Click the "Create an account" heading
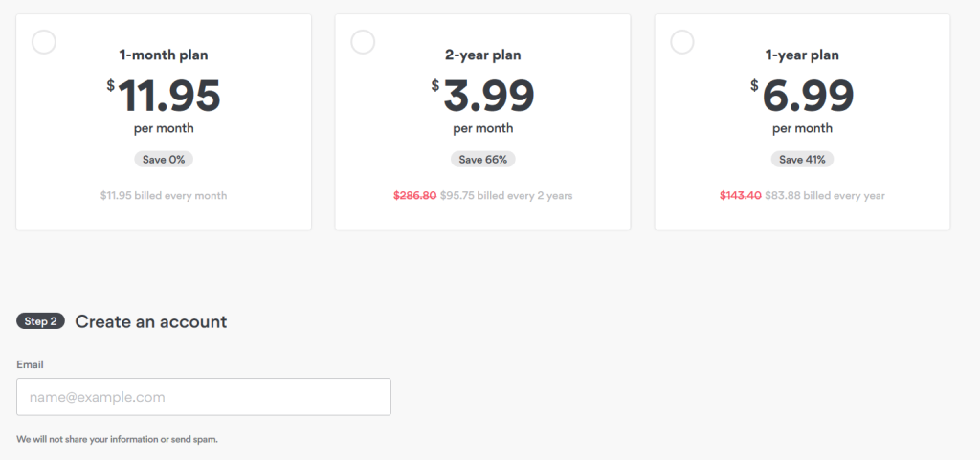Viewport: 980px width, 460px height. click(x=151, y=321)
